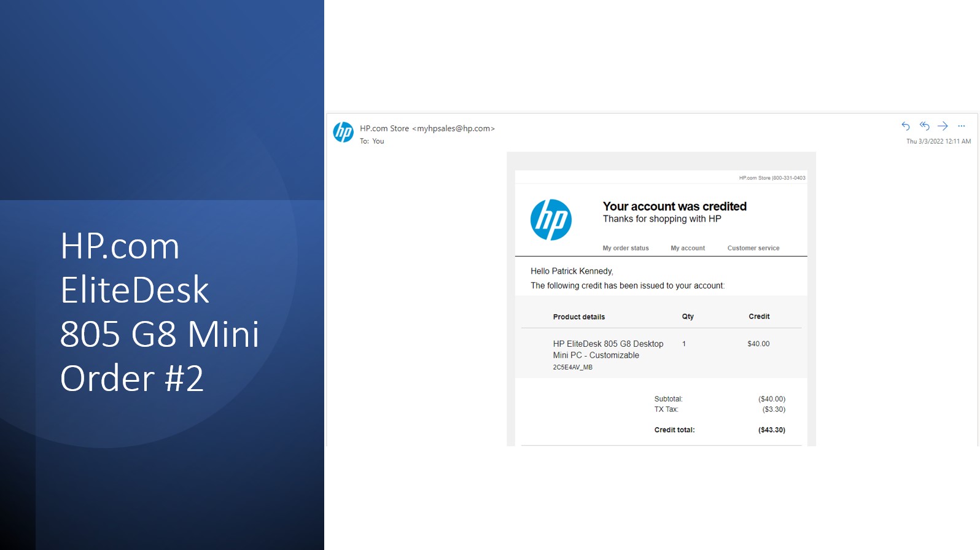Click the Reply arrow icon

(x=906, y=126)
